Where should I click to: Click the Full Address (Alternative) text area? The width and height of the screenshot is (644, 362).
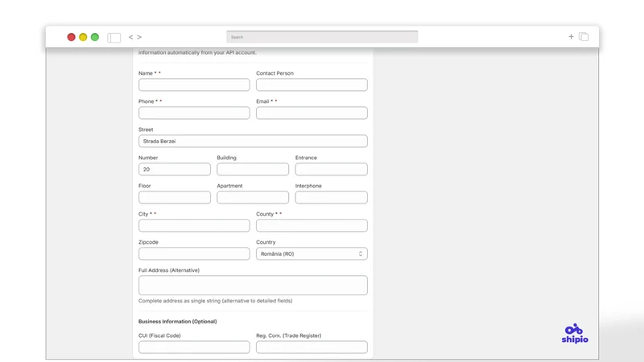click(253, 286)
